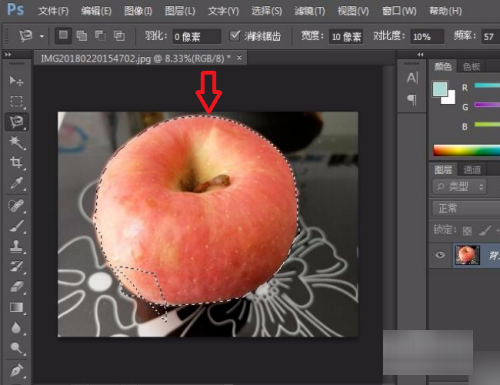Viewport: 500px width, 385px height.
Task: Open the 选择(S) menu
Action: pos(267,11)
